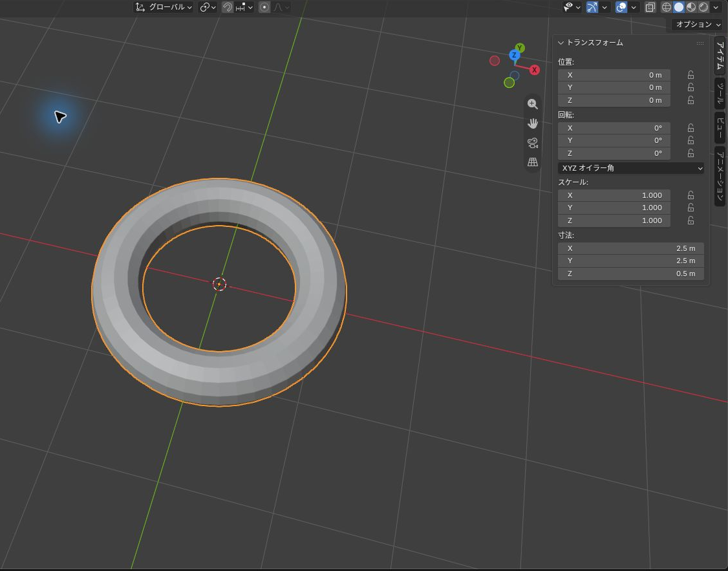Toggle the camera view icon
728x571 pixels.
[533, 143]
